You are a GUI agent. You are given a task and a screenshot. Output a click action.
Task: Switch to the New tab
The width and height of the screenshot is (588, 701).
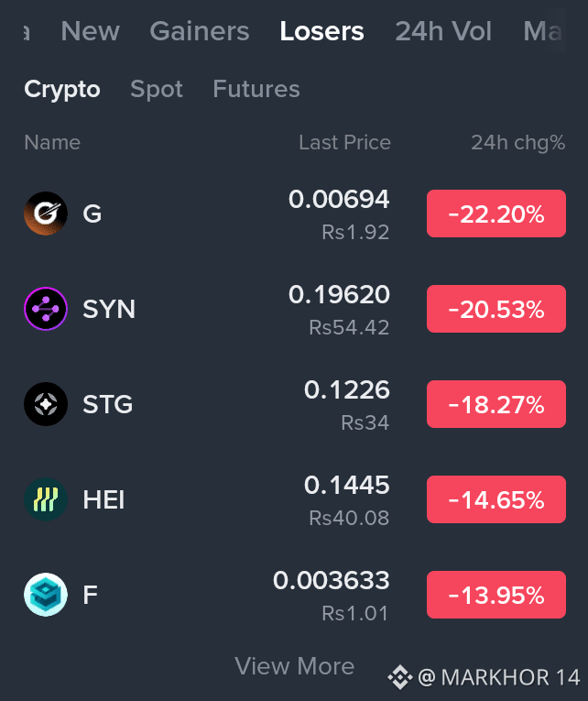[91, 31]
